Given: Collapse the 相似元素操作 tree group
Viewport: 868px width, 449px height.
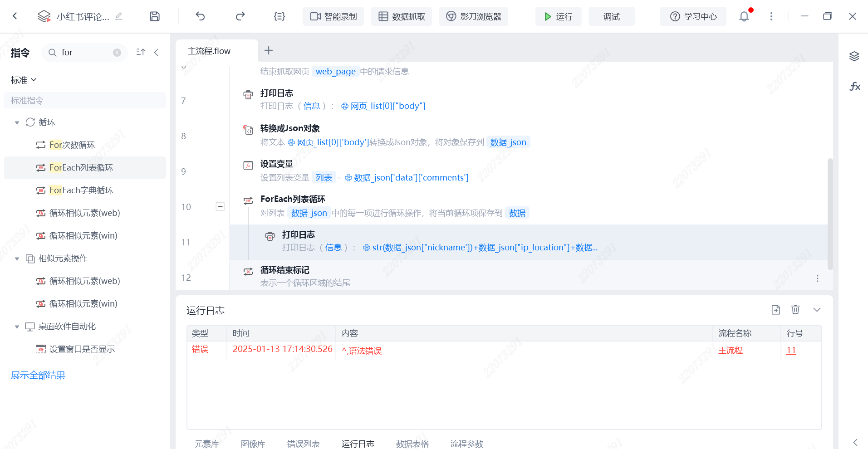Looking at the screenshot, I should [x=17, y=259].
